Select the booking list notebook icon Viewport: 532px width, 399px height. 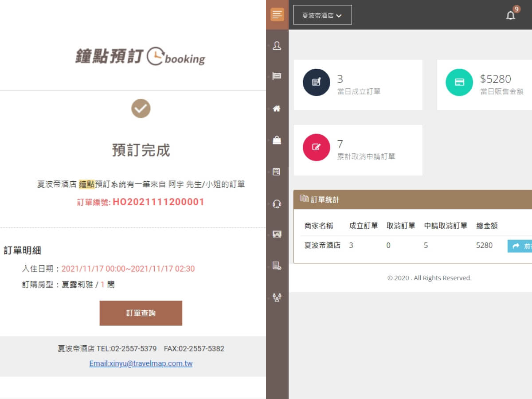point(277,172)
